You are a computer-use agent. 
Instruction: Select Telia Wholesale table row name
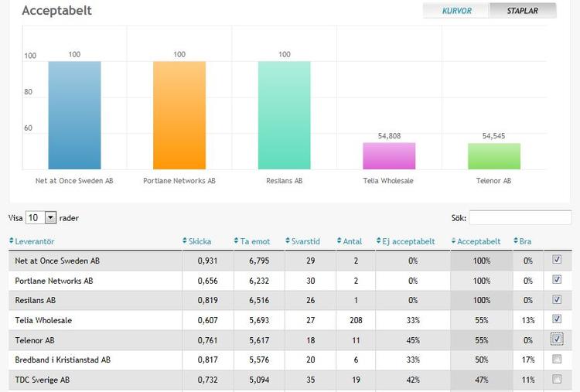(43, 320)
